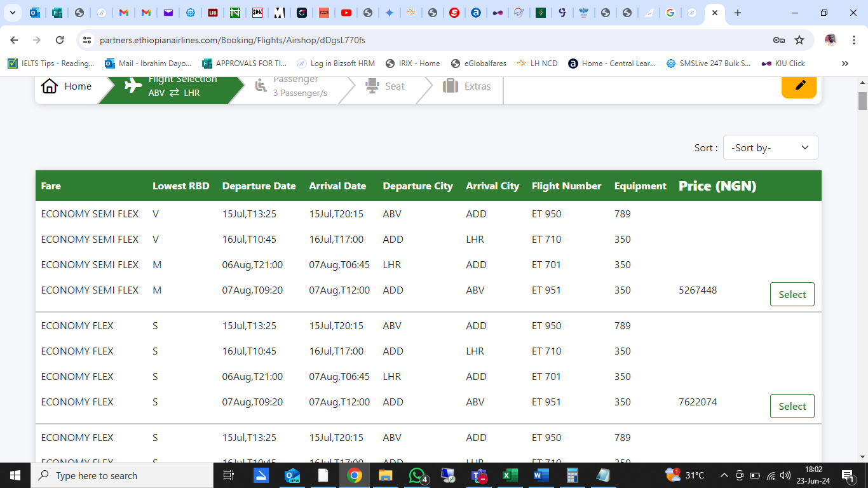Click the Equipment column header
The image size is (868, 488).
click(x=641, y=186)
